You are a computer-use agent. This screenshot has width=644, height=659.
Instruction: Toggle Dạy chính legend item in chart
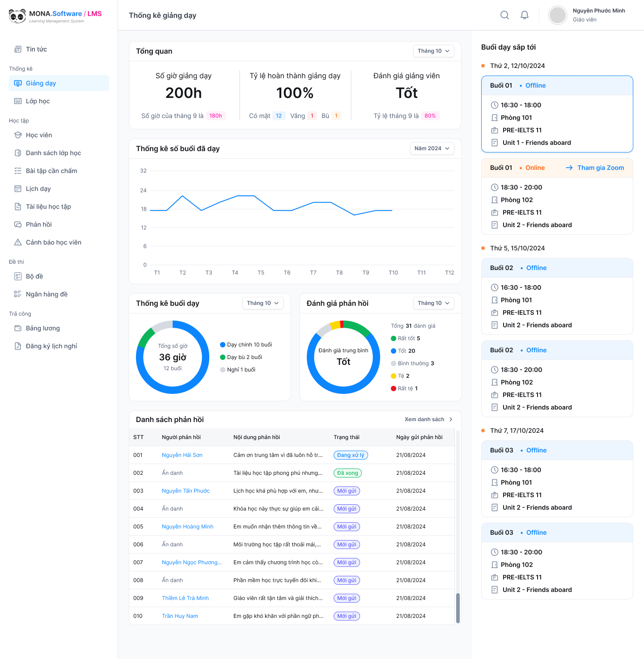[246, 345]
